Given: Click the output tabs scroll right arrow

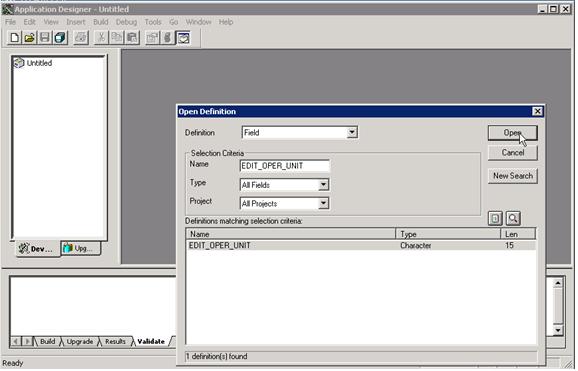Looking at the screenshot, I should pyautogui.click(x=27, y=341).
